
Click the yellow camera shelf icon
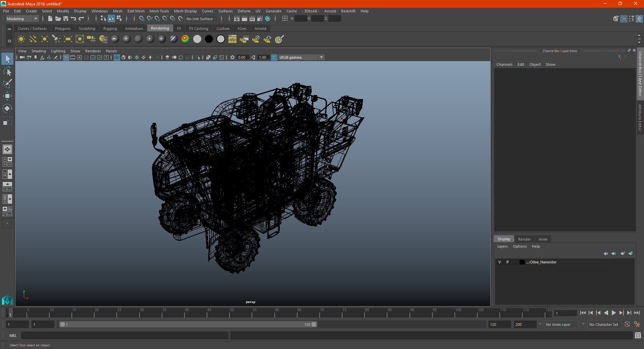point(91,39)
